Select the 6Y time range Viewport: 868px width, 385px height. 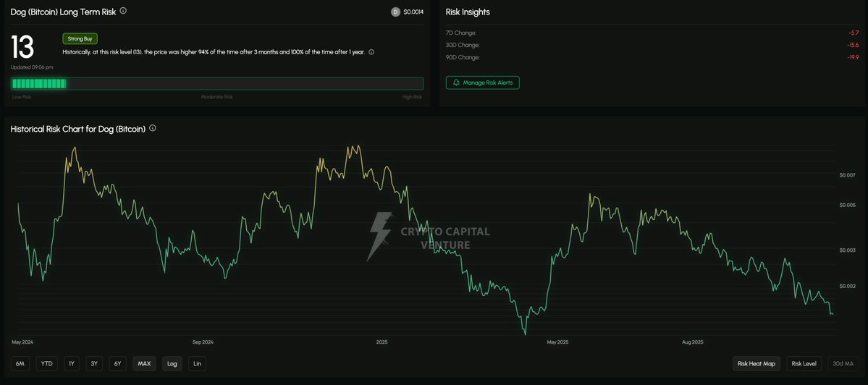[x=117, y=363]
